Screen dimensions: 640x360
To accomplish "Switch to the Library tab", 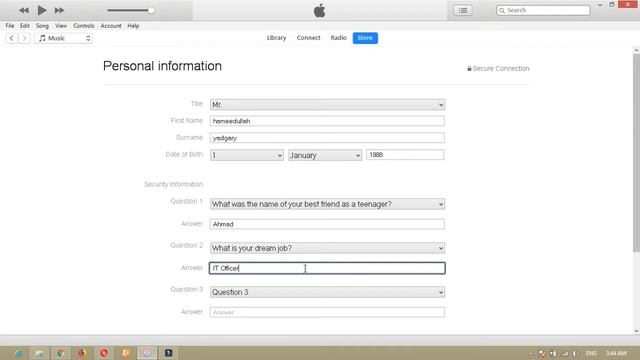I will tap(276, 38).
